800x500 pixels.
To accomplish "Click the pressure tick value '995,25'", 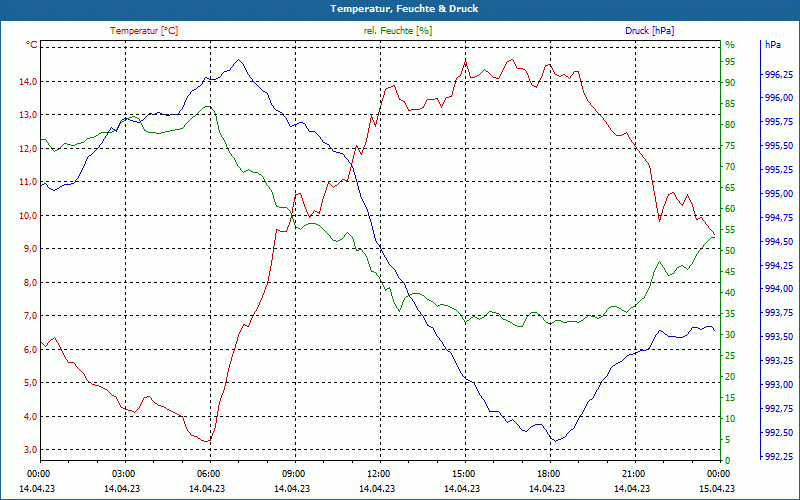I will point(779,170).
